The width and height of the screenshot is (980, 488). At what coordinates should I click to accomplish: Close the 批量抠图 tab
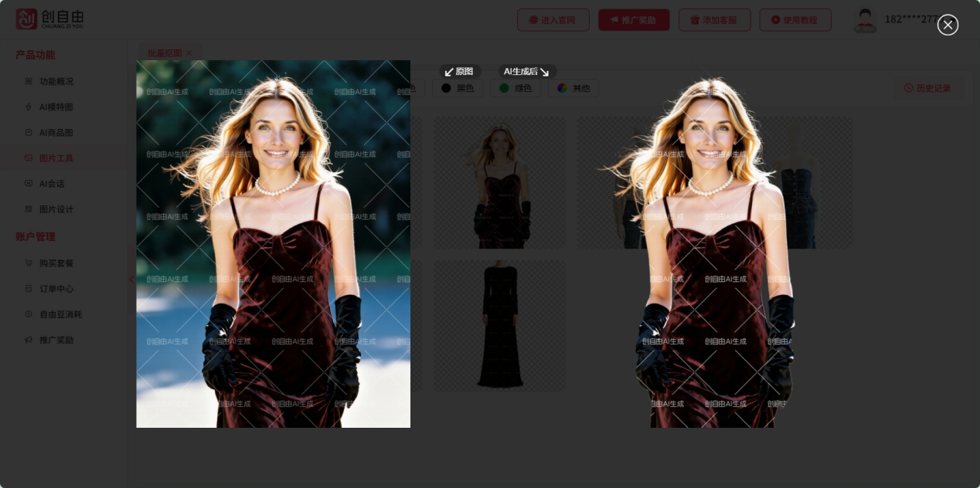tap(189, 53)
